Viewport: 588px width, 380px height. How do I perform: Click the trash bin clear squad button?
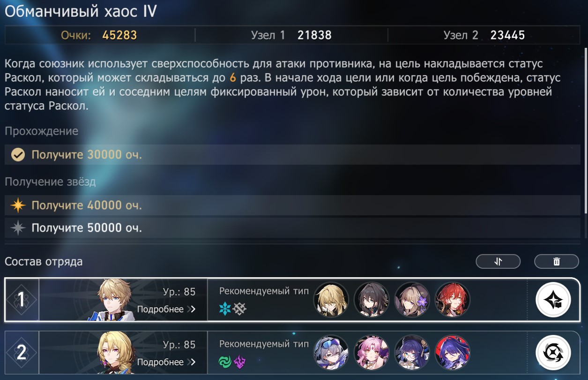click(x=557, y=262)
